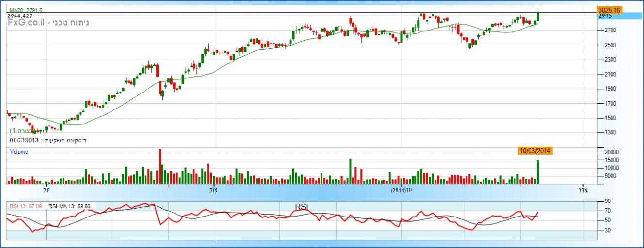The height and width of the screenshot is (248, 644).
Task: Click the RSI 13: 67.09 legend label
Action: [x=26, y=206]
